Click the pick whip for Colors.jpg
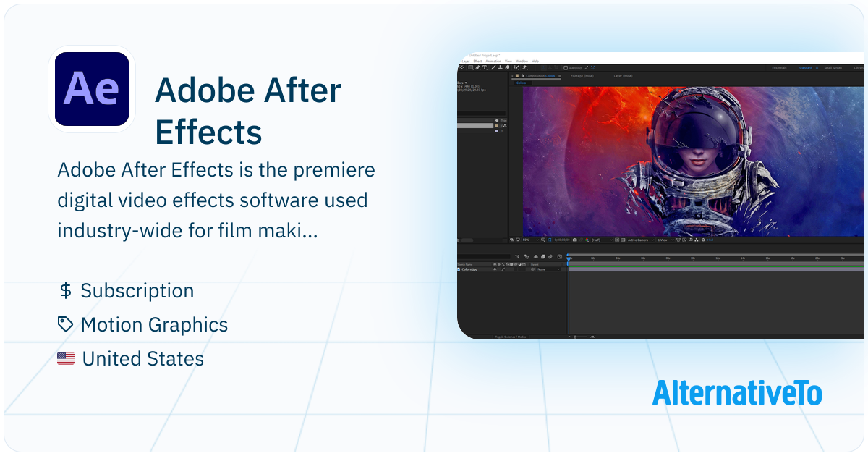Image resolution: width=868 pixels, height=456 pixels. pos(532,269)
